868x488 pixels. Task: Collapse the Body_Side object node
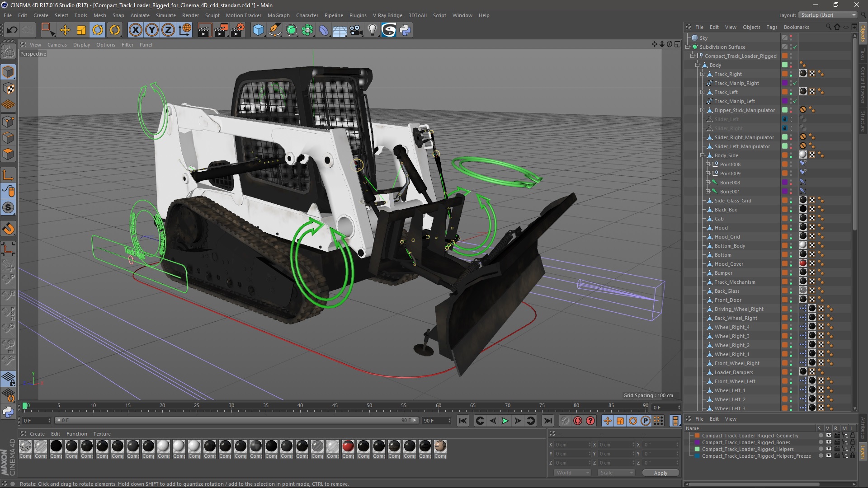click(x=703, y=155)
